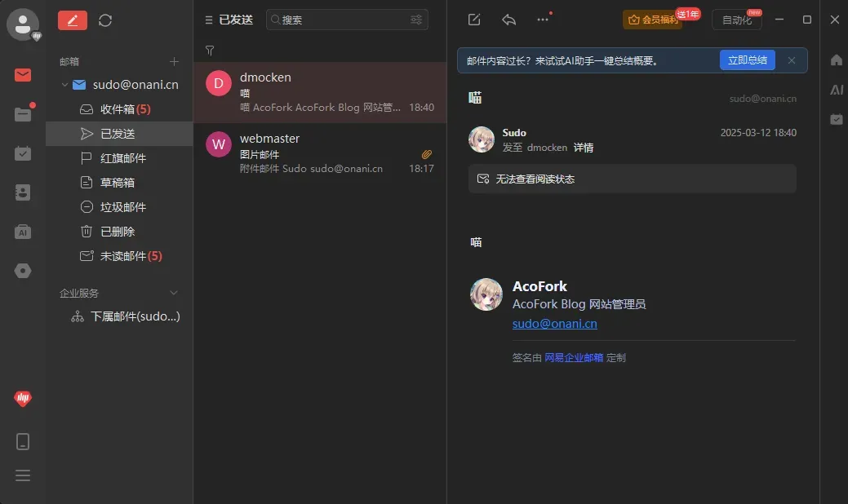Open the webmaster 图片邮件 message
The image size is (848, 504).
(320, 153)
